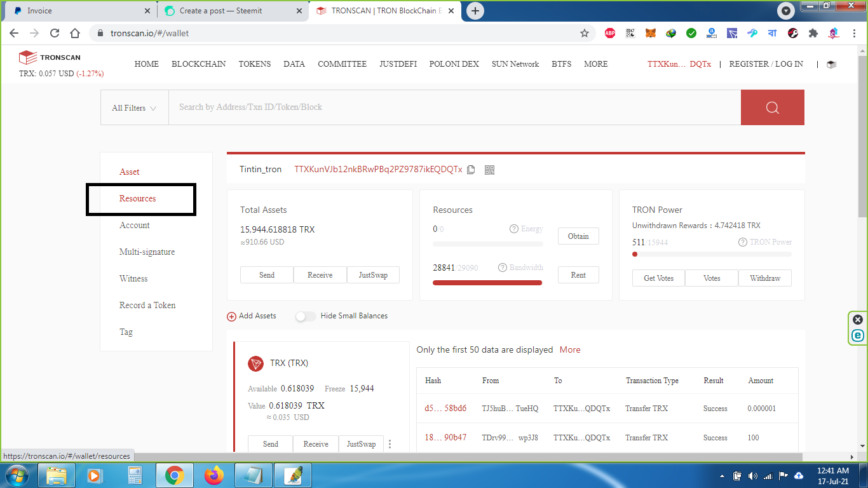Open the Calculator from the taskbar
Image resolution: width=868 pixels, height=488 pixels.
[135, 475]
